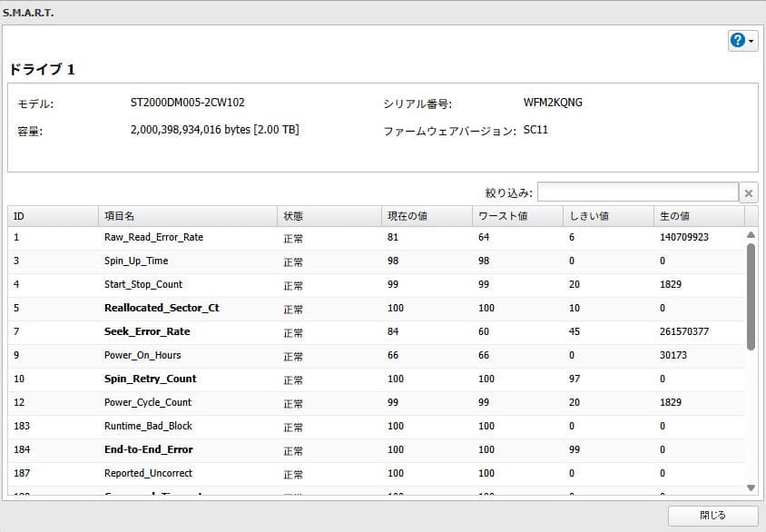The width and height of the screenshot is (766, 532).
Task: Sort by the 項目名 column header
Action: (x=186, y=215)
